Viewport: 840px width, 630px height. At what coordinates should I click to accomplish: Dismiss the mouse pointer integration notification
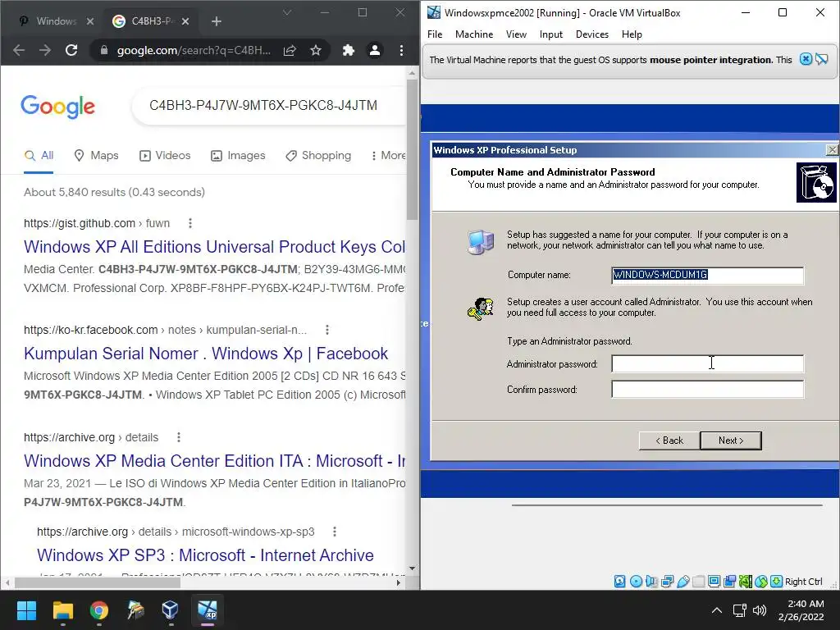click(806, 59)
